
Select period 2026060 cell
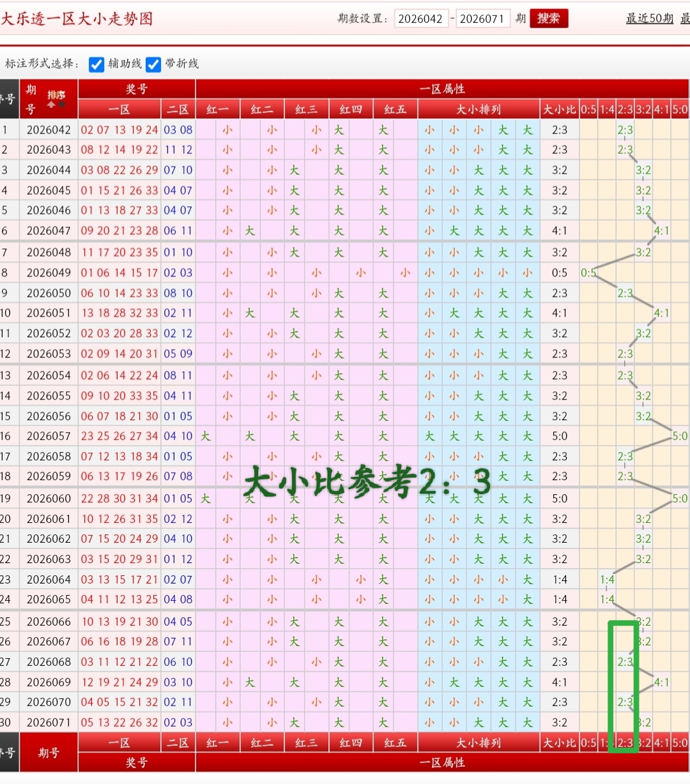coord(49,499)
